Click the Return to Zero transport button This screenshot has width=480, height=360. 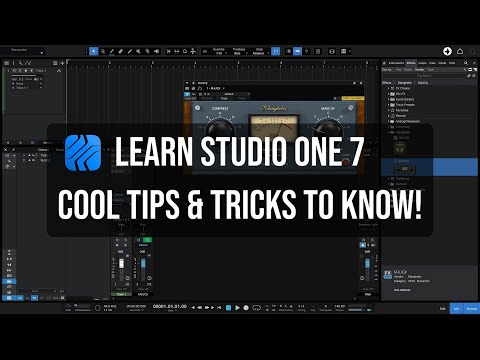[x=219, y=308]
